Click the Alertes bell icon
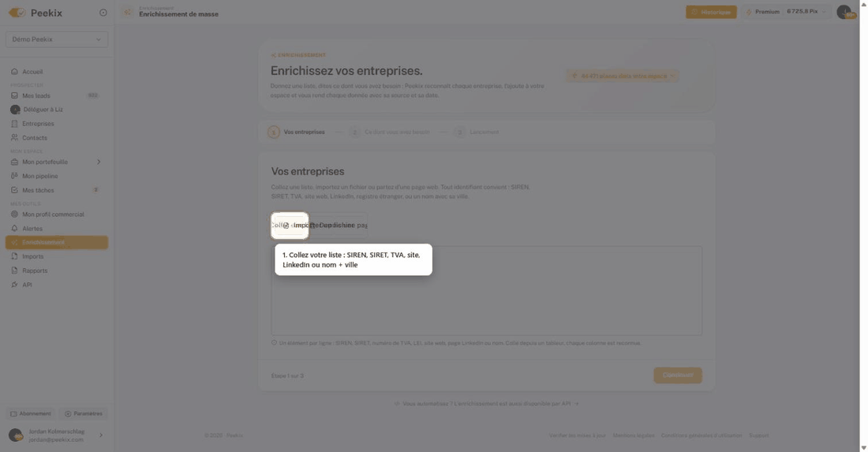 14,229
